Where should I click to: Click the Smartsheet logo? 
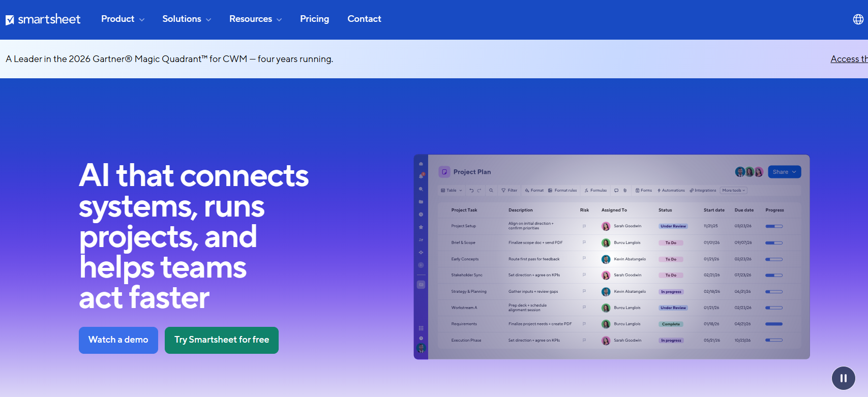[43, 19]
